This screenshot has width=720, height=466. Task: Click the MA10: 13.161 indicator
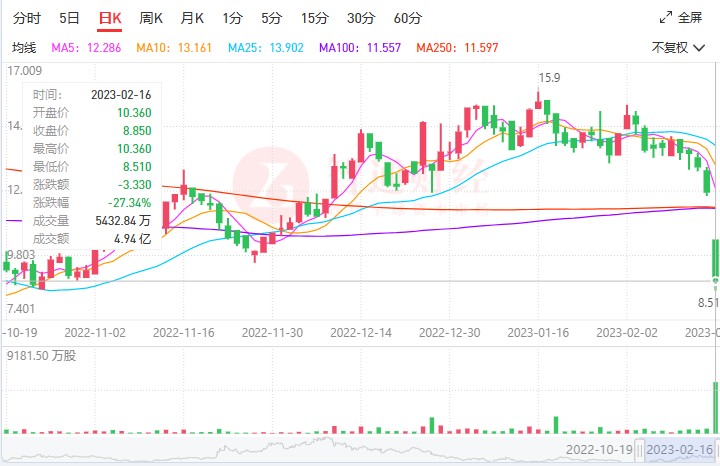(174, 48)
